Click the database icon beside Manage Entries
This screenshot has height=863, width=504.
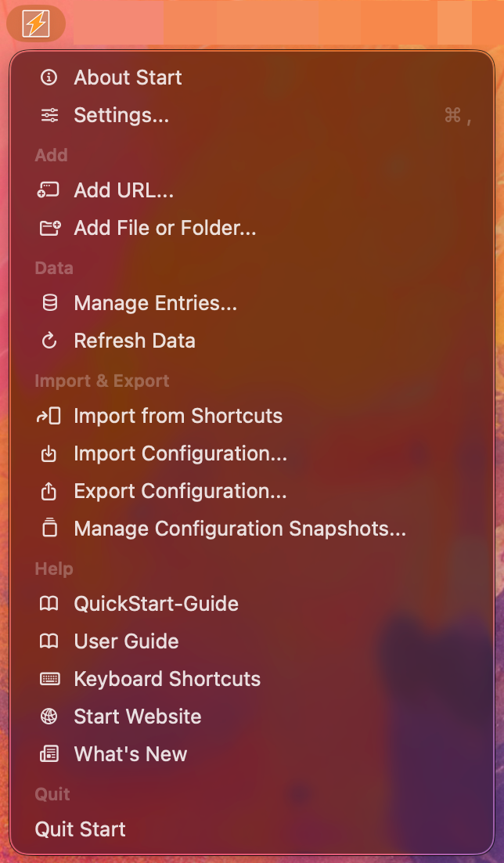(49, 303)
